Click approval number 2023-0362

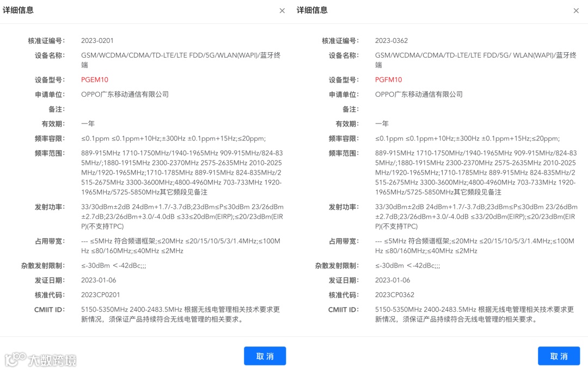pos(391,40)
